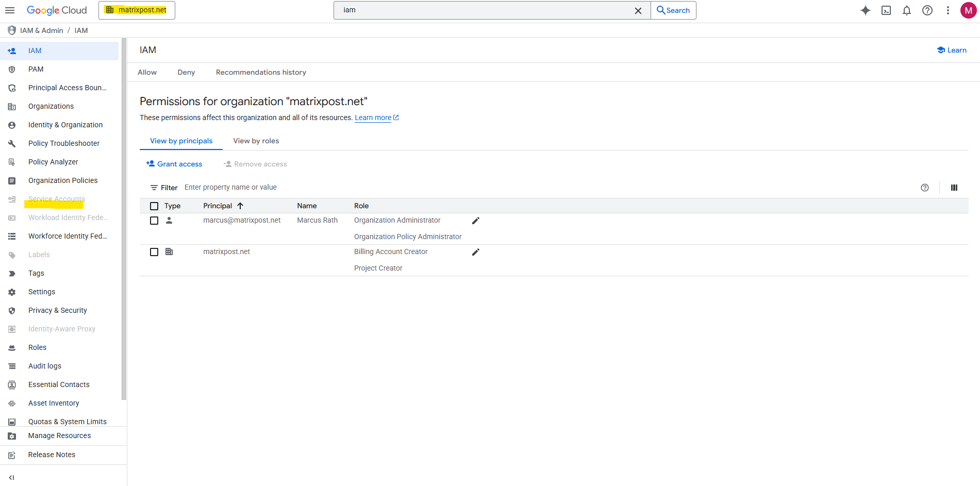
Task: Switch to the Deny tab
Action: tap(186, 72)
